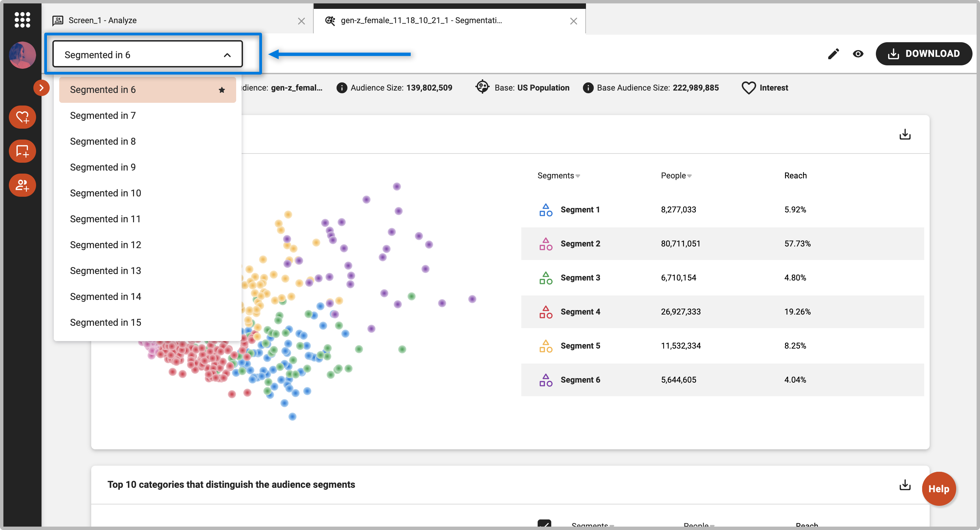The height and width of the screenshot is (530, 980).
Task: Click the chat-plus icon in the sidebar
Action: (x=22, y=151)
